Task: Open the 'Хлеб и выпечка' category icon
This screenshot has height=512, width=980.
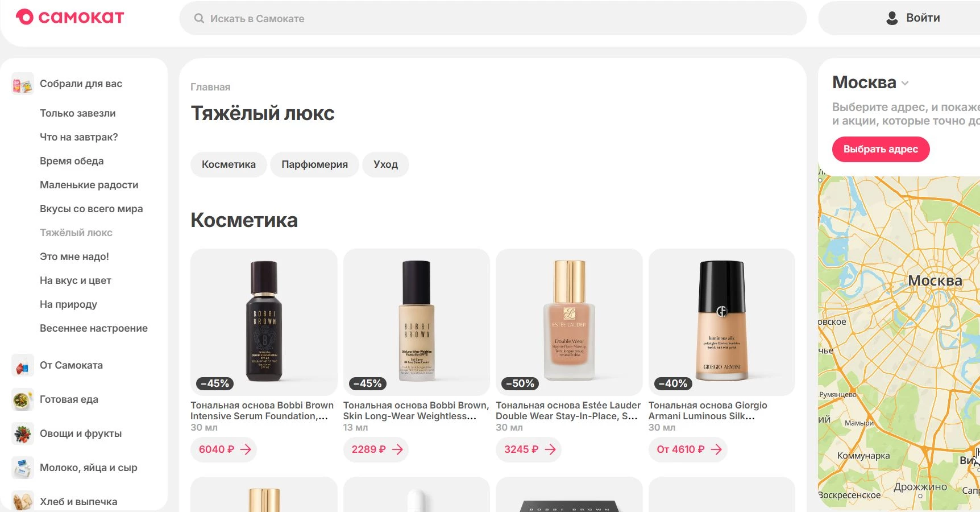Action: [23, 501]
